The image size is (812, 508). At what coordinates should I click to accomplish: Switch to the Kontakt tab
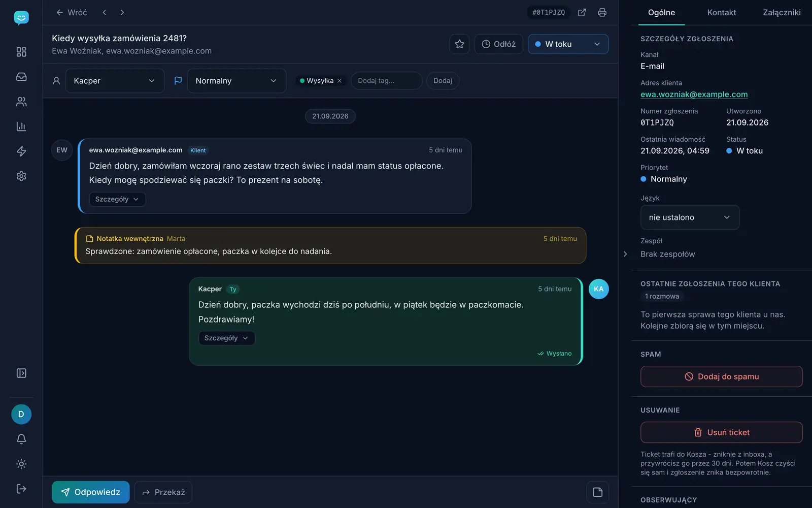pyautogui.click(x=722, y=13)
